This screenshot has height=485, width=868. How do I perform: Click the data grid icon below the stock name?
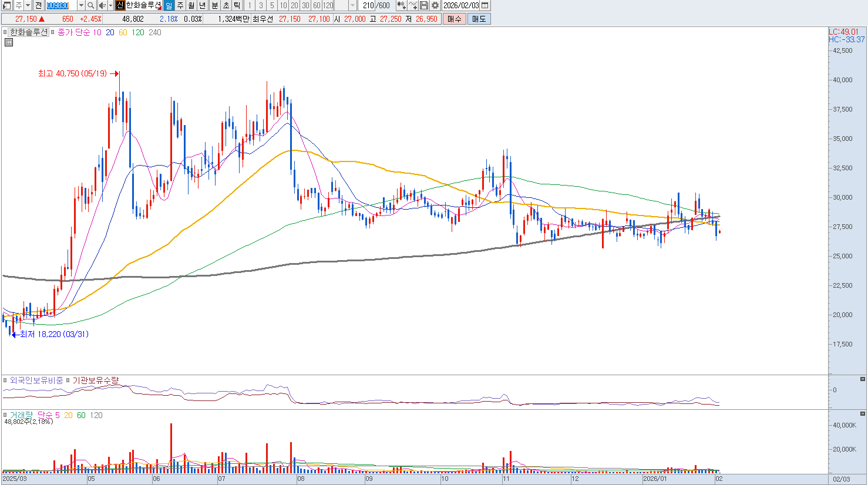pyautogui.click(x=9, y=42)
